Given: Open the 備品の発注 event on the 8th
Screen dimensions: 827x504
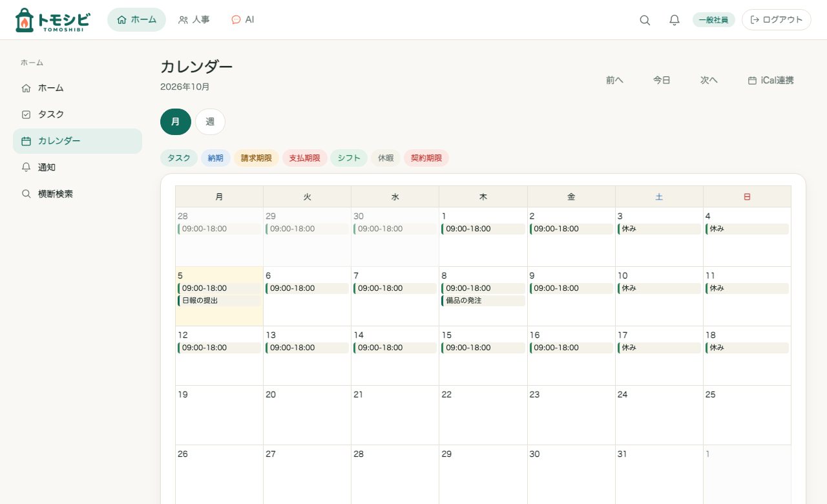Looking at the screenshot, I should [483, 300].
